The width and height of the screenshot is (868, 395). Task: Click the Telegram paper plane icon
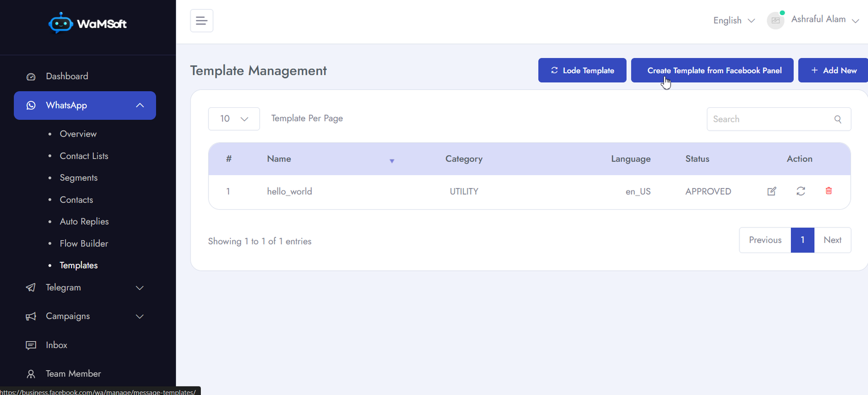(31, 288)
